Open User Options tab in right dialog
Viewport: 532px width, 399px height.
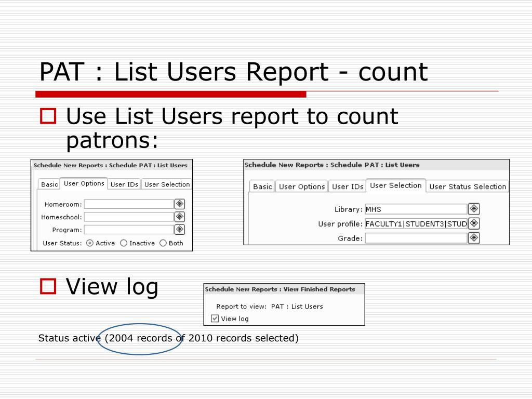302,187
